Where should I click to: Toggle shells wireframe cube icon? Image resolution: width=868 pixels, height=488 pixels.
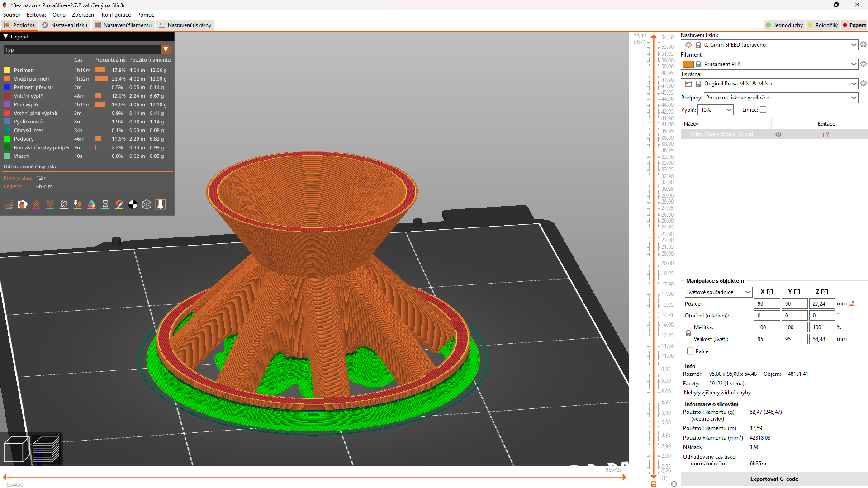coord(147,205)
